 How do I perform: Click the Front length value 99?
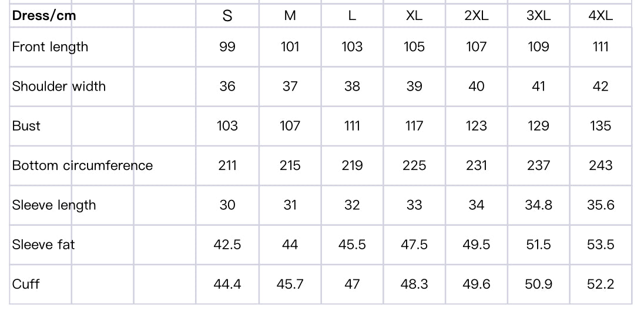(227, 47)
